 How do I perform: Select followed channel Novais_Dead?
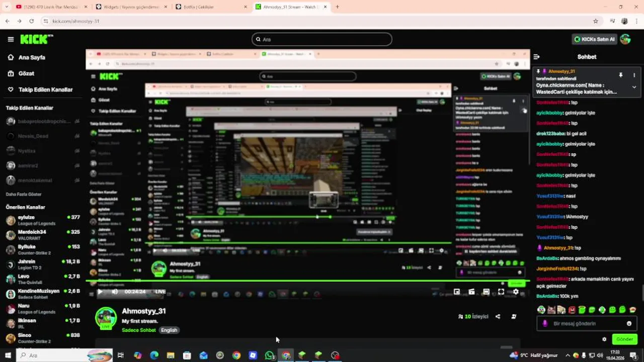click(x=43, y=136)
